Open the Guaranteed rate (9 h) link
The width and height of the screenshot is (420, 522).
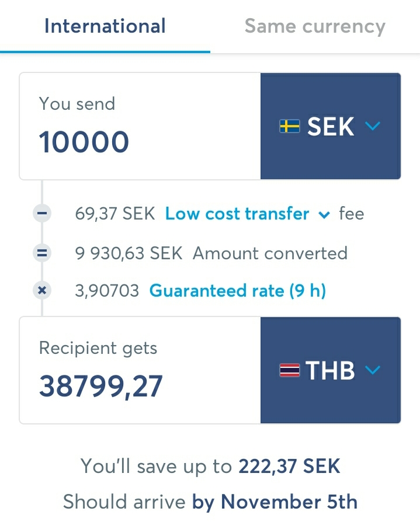point(238,290)
